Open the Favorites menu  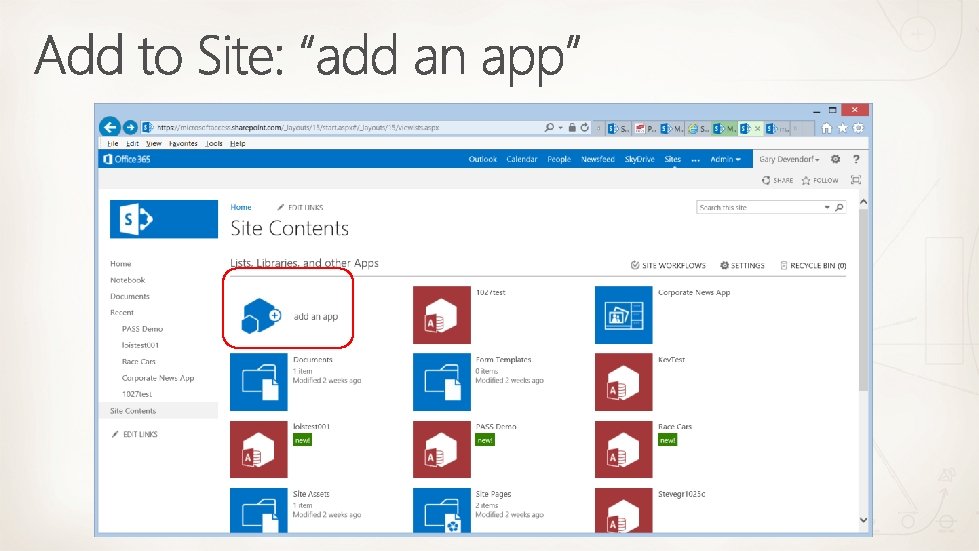coord(183,144)
